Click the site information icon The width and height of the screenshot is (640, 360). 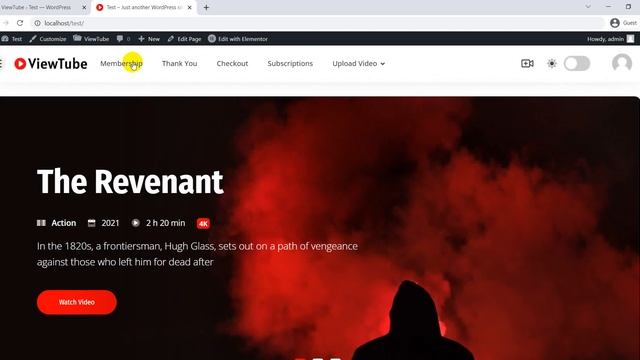click(38, 23)
